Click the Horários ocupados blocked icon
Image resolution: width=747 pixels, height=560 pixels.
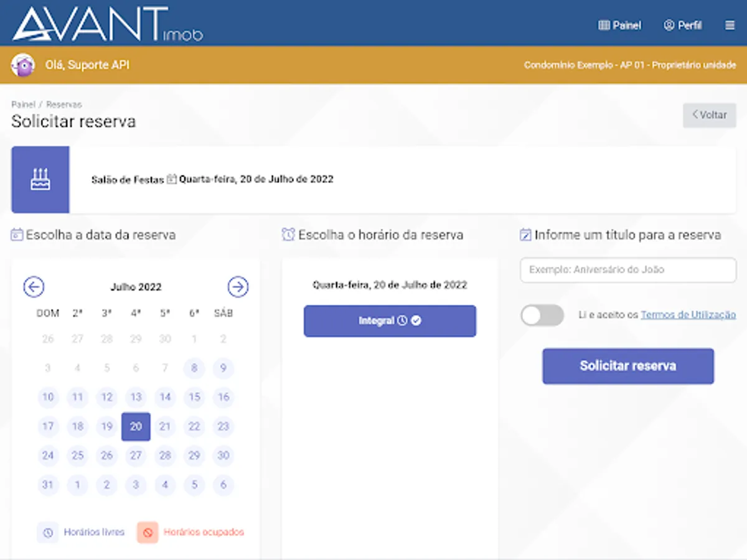[148, 533]
